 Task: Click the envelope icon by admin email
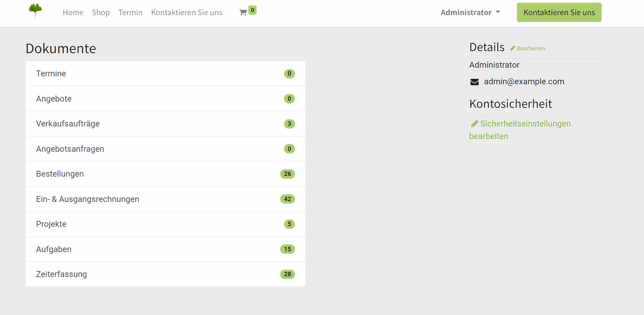pyautogui.click(x=474, y=82)
